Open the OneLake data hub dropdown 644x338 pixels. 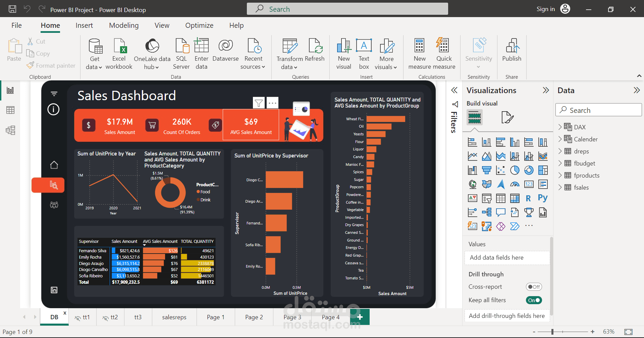157,67
